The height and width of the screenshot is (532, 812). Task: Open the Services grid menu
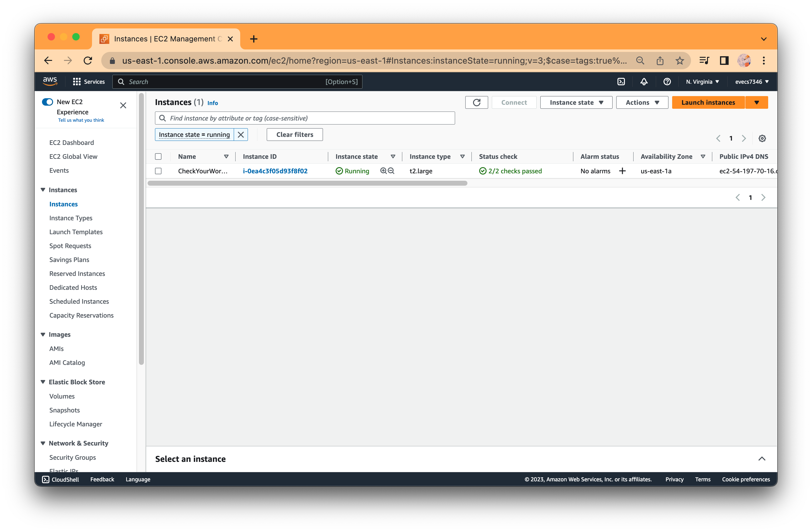click(89, 82)
